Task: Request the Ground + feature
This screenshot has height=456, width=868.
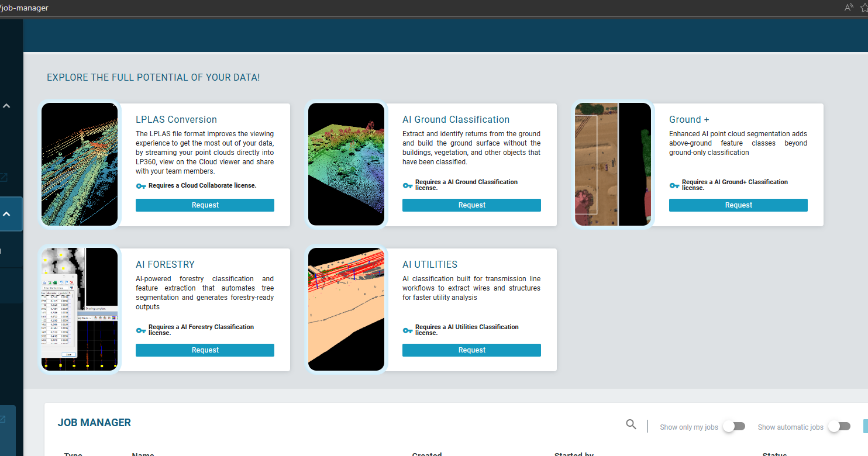Action: click(x=738, y=205)
